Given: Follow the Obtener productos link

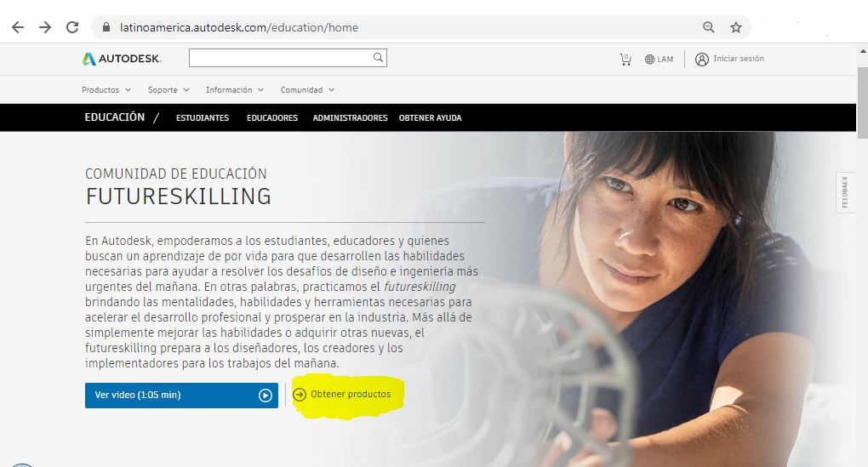Looking at the screenshot, I should pyautogui.click(x=342, y=395).
